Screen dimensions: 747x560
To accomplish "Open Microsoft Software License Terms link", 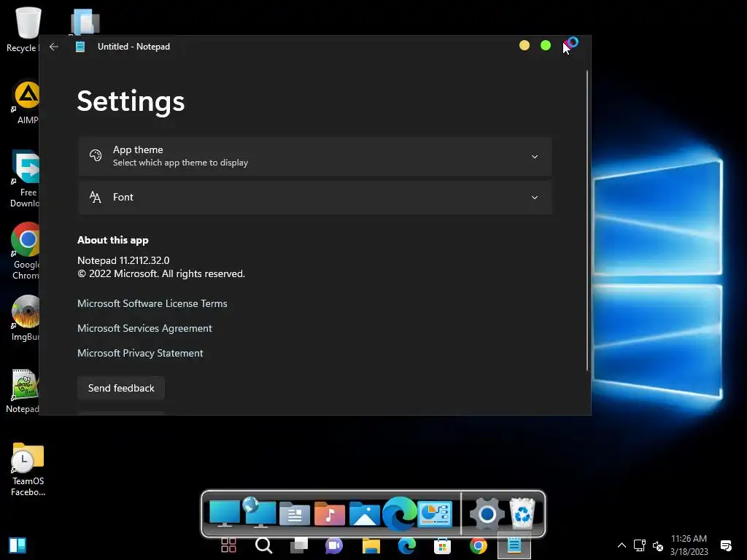I will point(152,303).
